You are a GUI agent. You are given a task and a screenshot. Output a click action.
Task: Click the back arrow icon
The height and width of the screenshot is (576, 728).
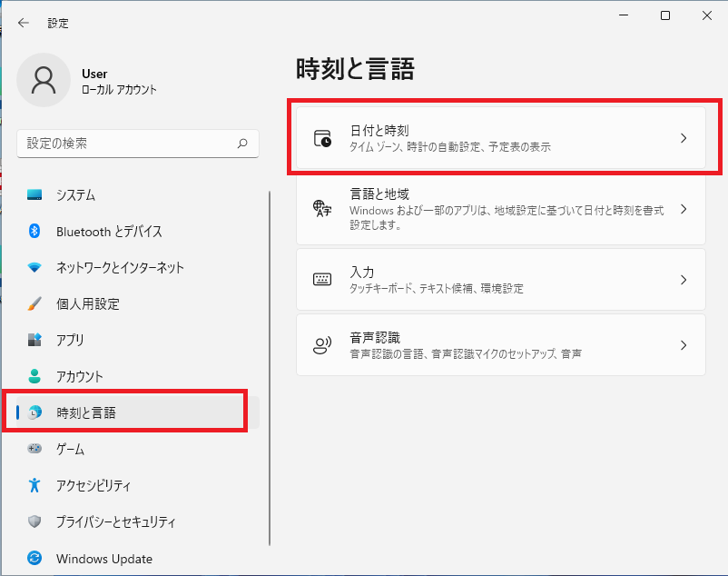click(24, 23)
